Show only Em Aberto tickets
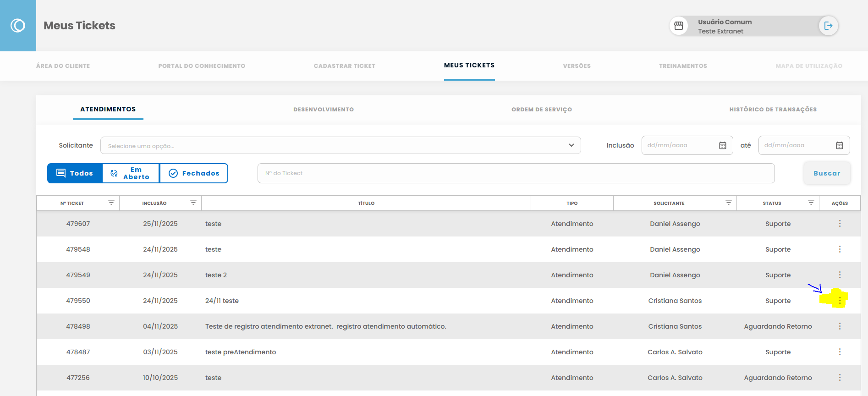 (x=131, y=173)
